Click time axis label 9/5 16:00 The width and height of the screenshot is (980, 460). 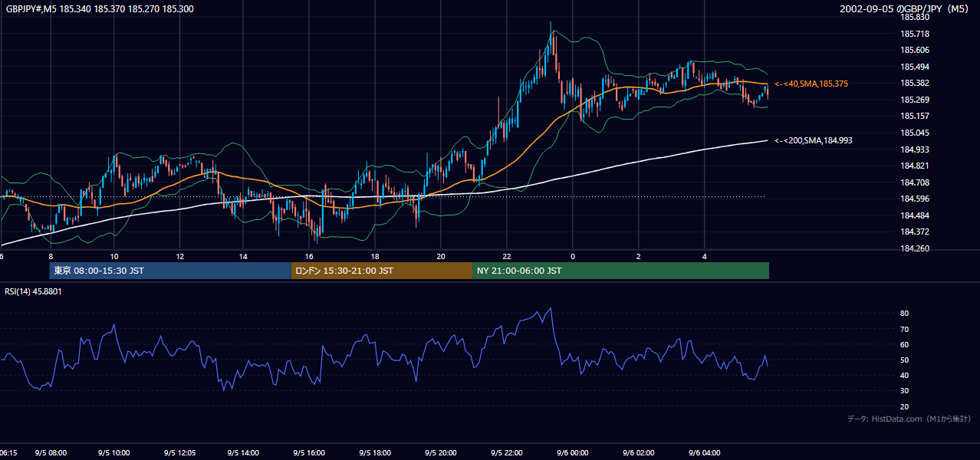pyautogui.click(x=310, y=453)
